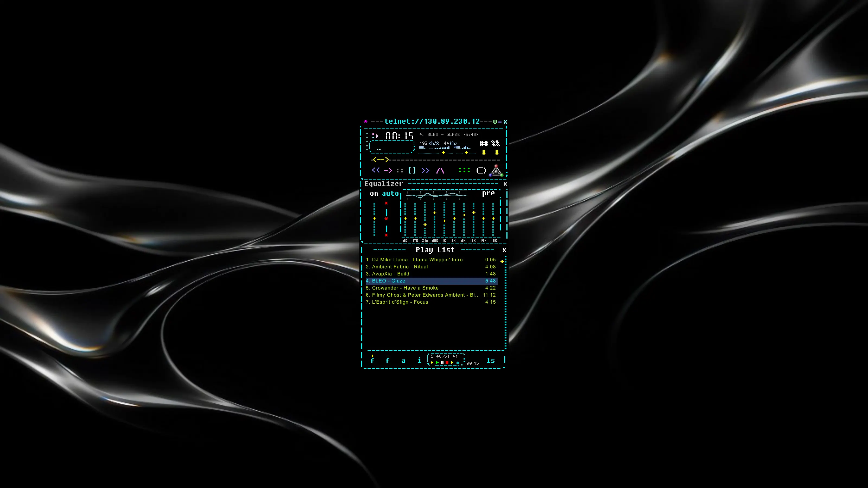Click the 1K band slider handle
This screenshot has height=488, width=868.
tap(445, 221)
